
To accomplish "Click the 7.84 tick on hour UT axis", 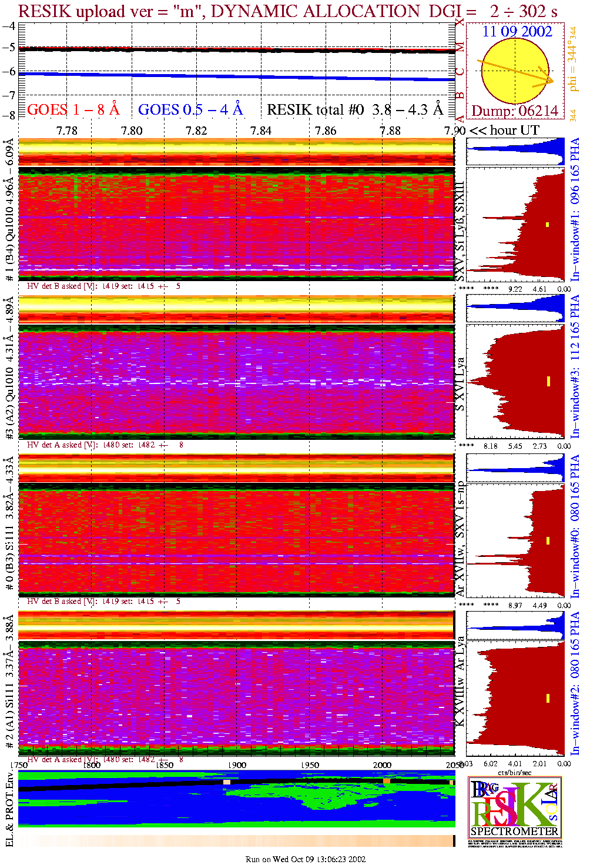I will pos(261,131).
